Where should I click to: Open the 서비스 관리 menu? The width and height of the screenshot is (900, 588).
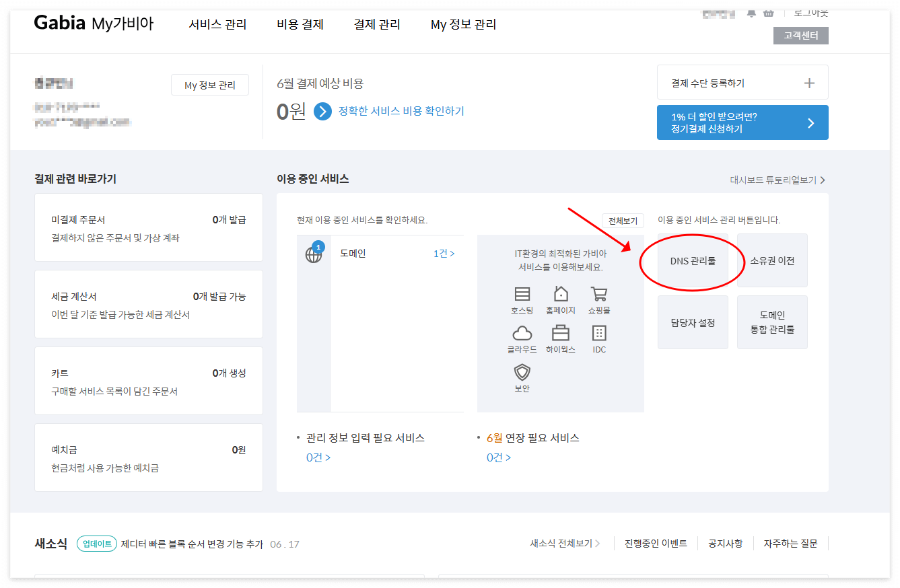(217, 25)
